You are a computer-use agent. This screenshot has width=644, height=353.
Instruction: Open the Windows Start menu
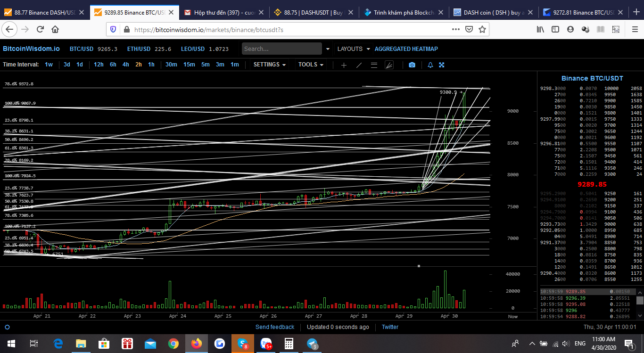pyautogui.click(x=11, y=344)
